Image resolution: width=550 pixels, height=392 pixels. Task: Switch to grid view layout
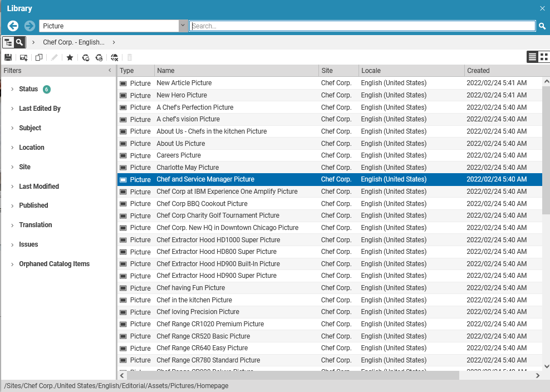[544, 56]
